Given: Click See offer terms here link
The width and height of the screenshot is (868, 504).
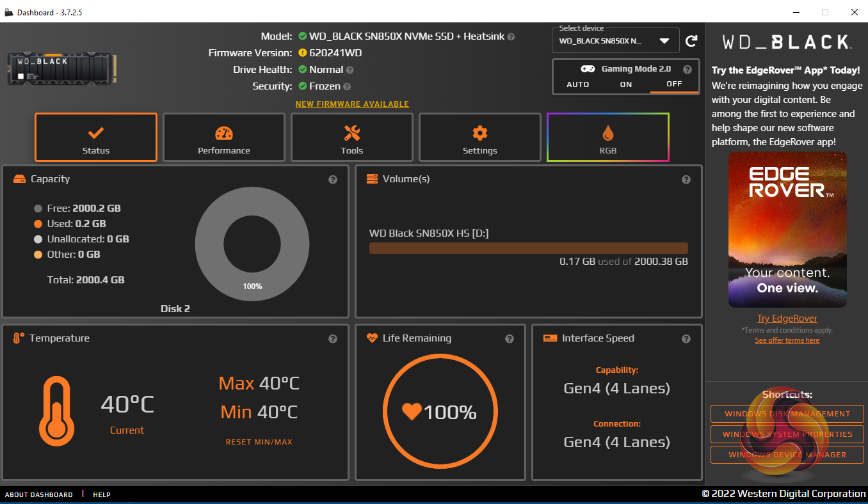Looking at the screenshot, I should [787, 340].
